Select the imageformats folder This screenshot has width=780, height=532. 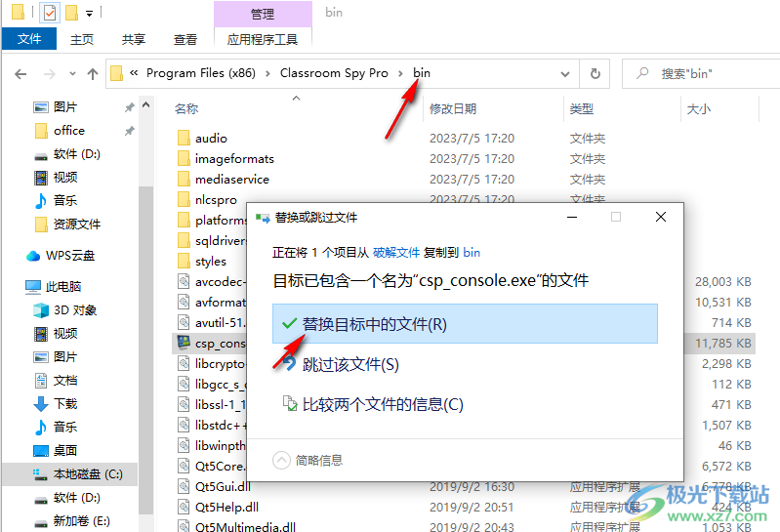tap(234, 158)
